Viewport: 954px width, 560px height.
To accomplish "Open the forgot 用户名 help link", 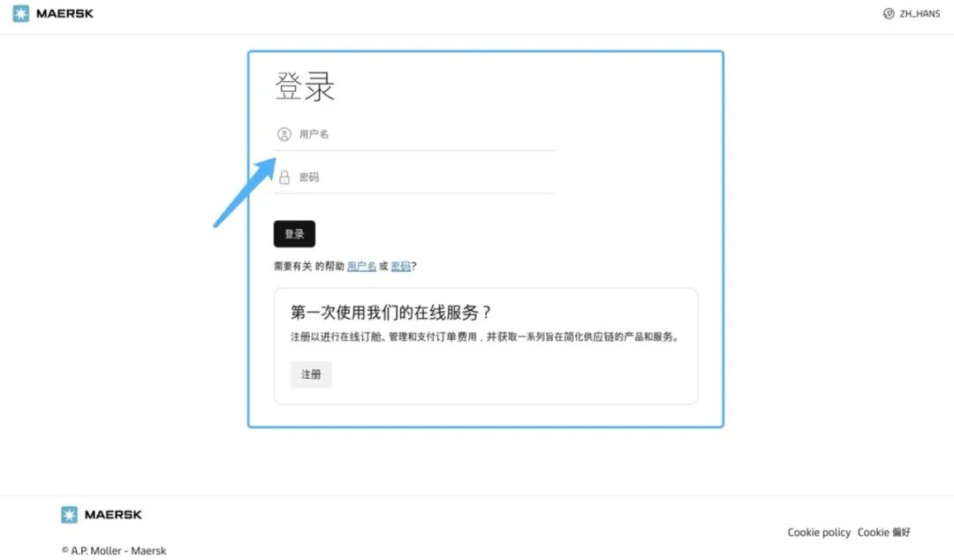I will click(x=361, y=266).
